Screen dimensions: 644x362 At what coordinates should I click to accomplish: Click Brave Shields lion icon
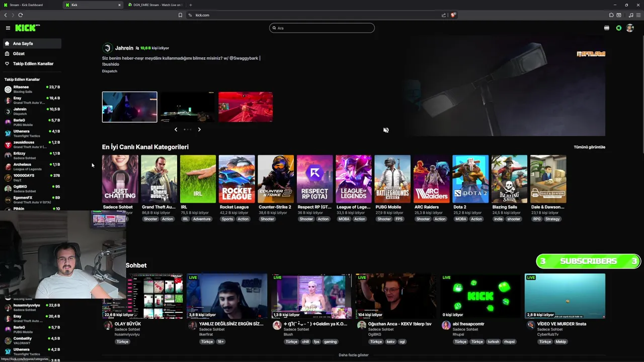tap(453, 15)
